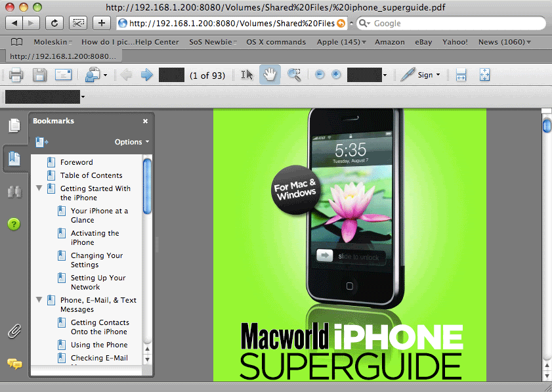Click the green Help question icon

click(x=14, y=224)
